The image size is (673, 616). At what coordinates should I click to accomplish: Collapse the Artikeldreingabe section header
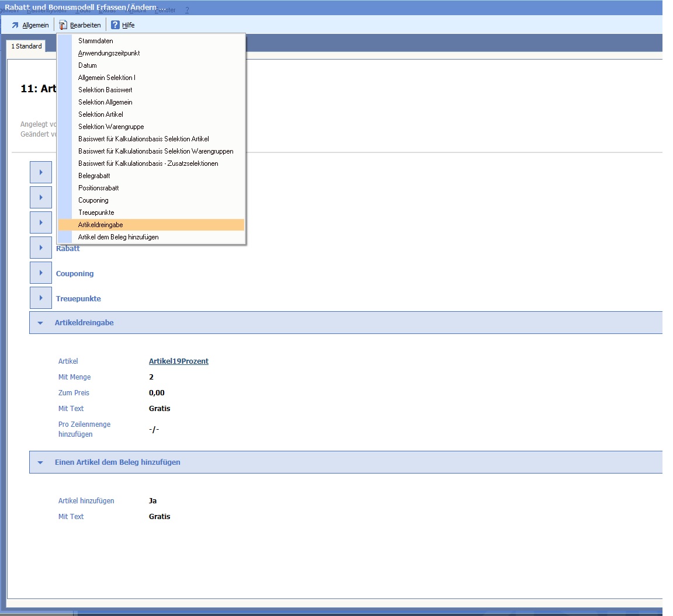40,322
